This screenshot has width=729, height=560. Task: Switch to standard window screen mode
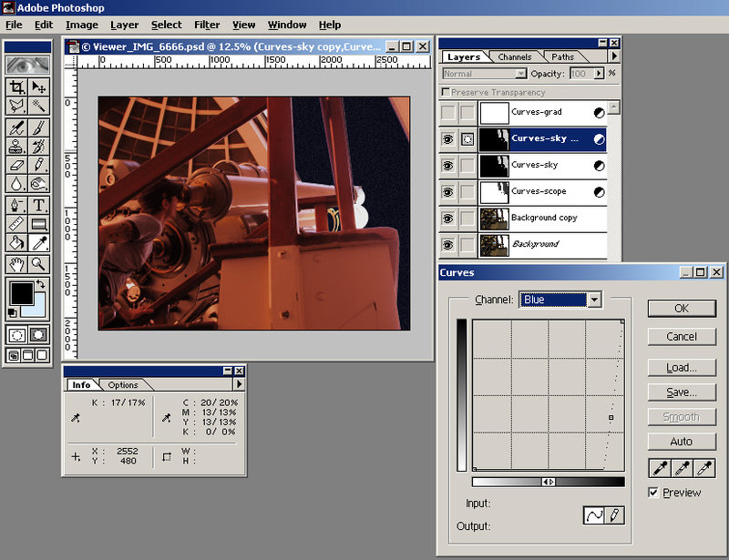(x=14, y=355)
